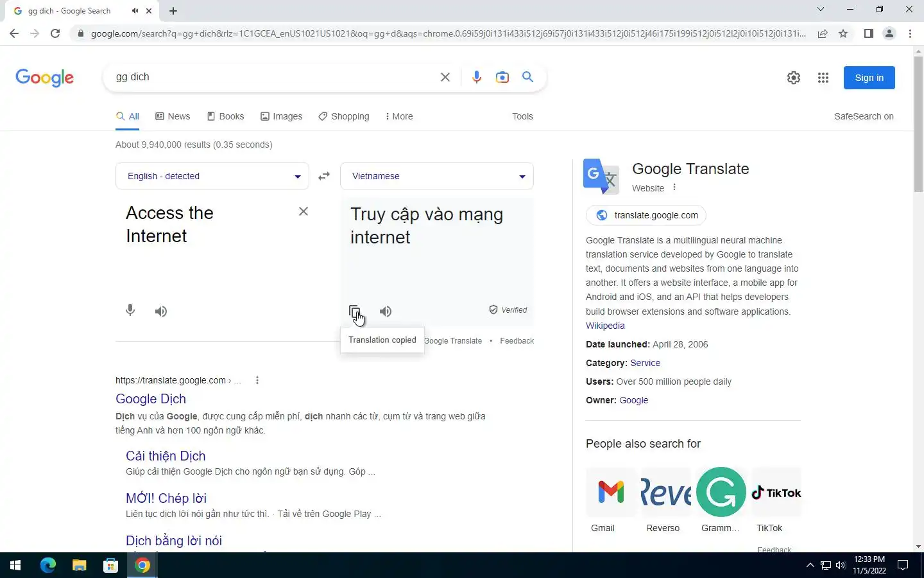Open Google quick settings gear
This screenshot has width=924, height=578.
[794, 78]
